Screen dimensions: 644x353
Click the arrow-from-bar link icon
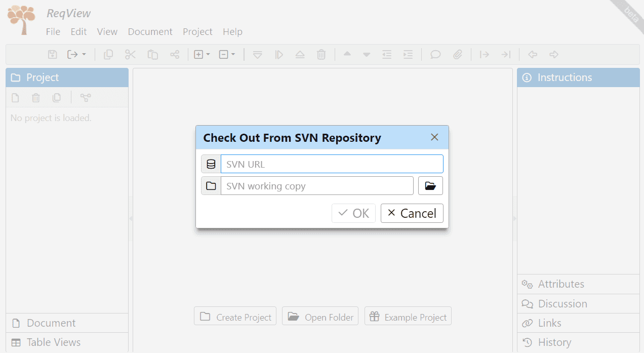click(485, 54)
